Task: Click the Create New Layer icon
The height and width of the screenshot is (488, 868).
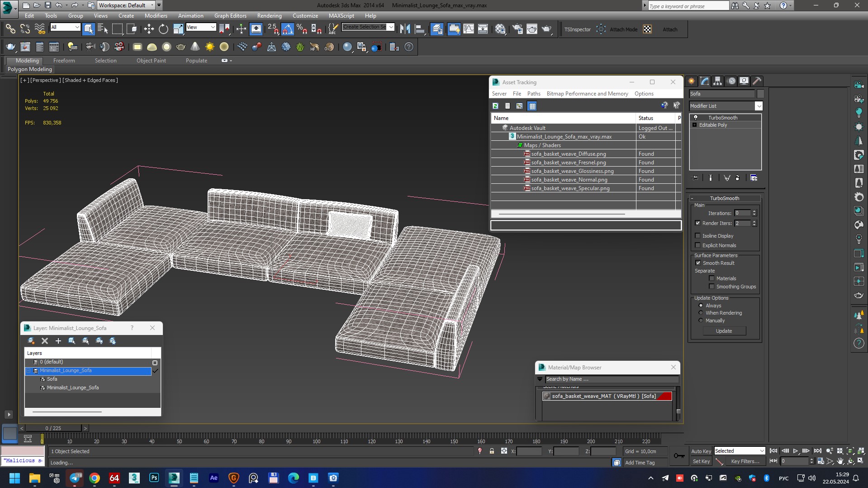Action: [31, 341]
